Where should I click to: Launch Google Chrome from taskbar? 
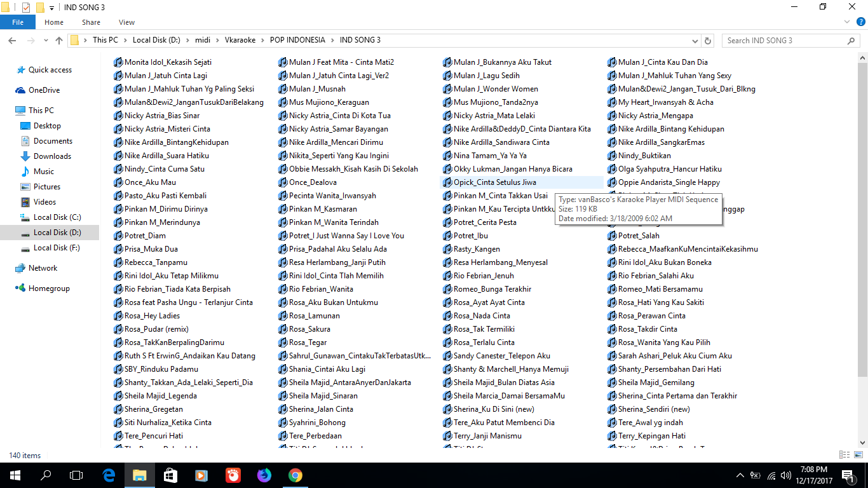pos(295,475)
